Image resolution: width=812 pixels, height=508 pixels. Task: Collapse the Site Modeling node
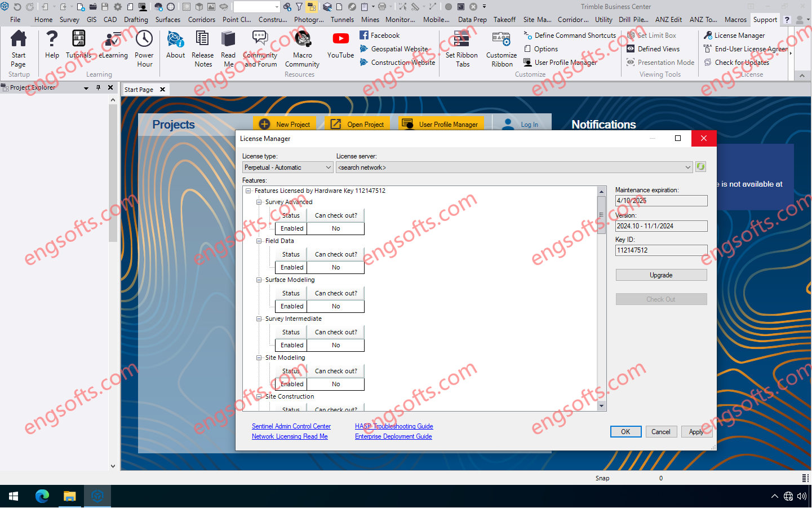tap(259, 357)
